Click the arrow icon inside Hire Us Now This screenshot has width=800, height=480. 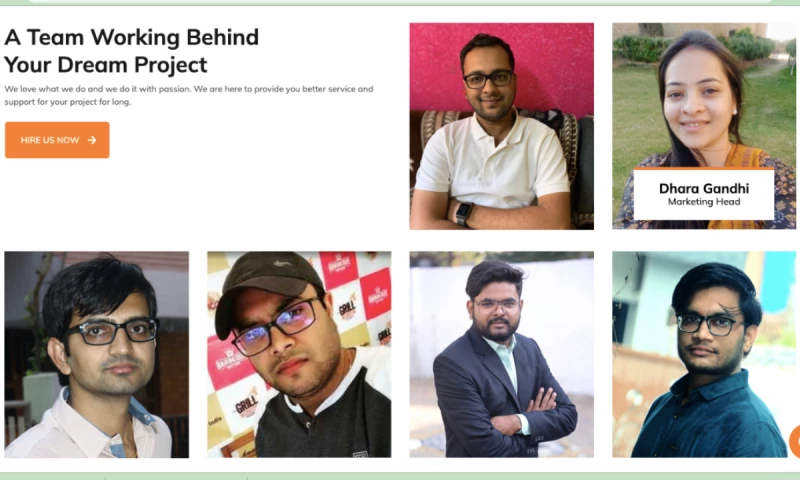click(x=92, y=140)
